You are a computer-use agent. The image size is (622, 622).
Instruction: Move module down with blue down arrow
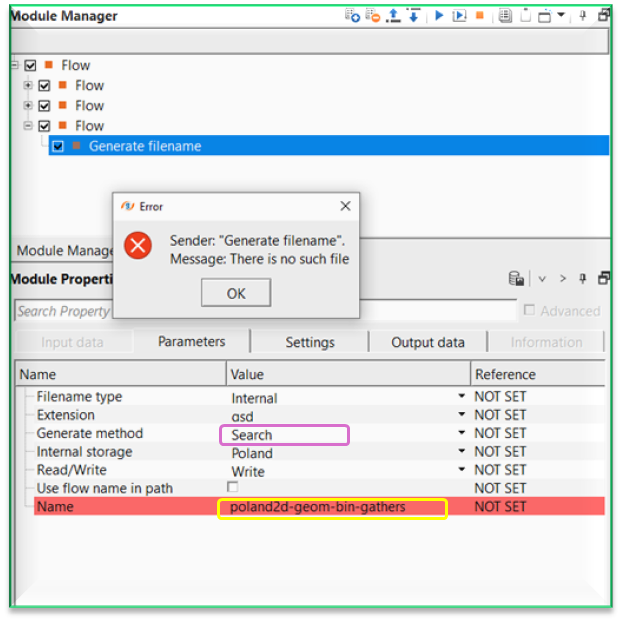point(413,16)
